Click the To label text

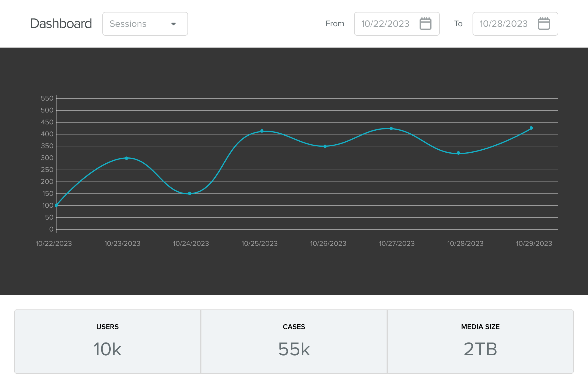(x=458, y=24)
